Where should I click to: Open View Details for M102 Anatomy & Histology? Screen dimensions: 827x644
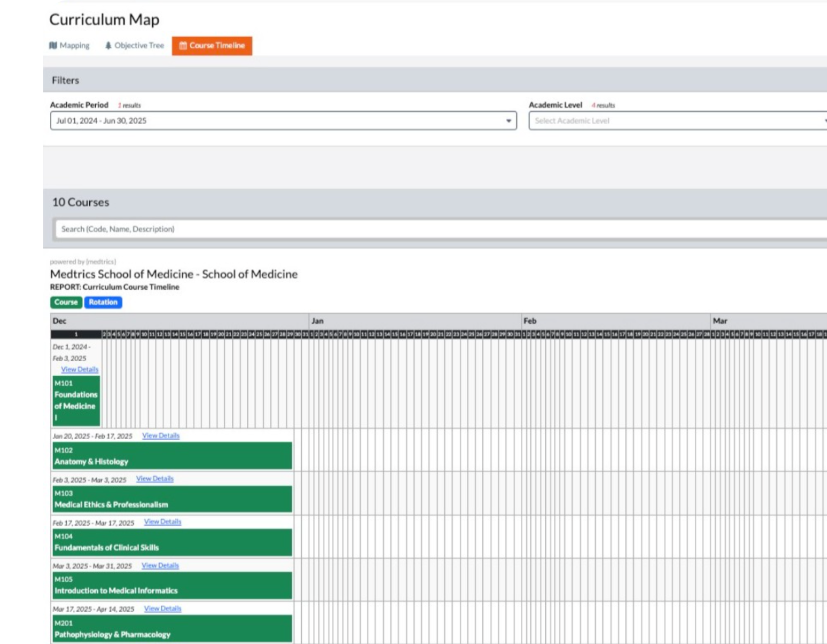160,435
